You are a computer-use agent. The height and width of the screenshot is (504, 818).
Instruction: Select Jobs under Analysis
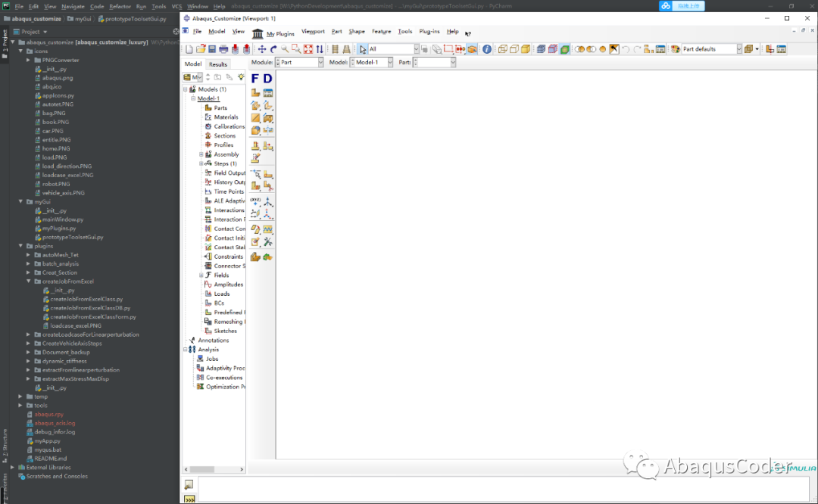pyautogui.click(x=212, y=359)
